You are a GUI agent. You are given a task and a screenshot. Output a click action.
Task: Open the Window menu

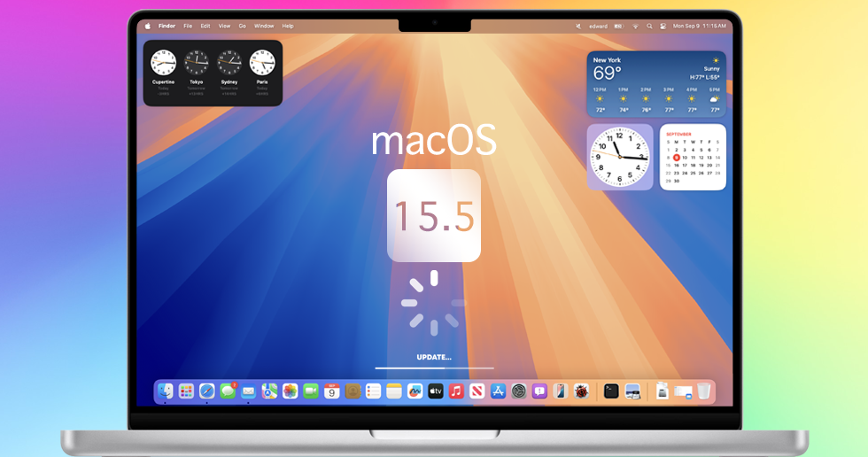(264, 26)
